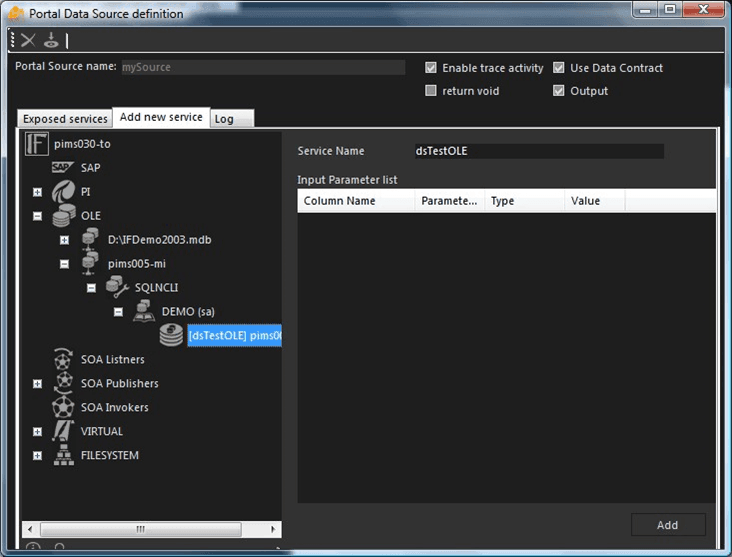Screen dimensions: 732x557
Task: Click the Paramete... column header
Action: 450,201
